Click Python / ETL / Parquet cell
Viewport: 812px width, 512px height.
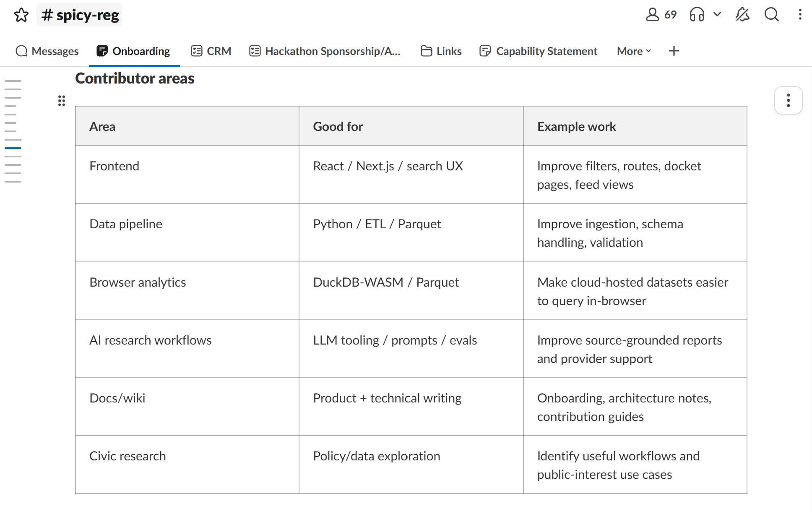pyautogui.click(x=411, y=233)
